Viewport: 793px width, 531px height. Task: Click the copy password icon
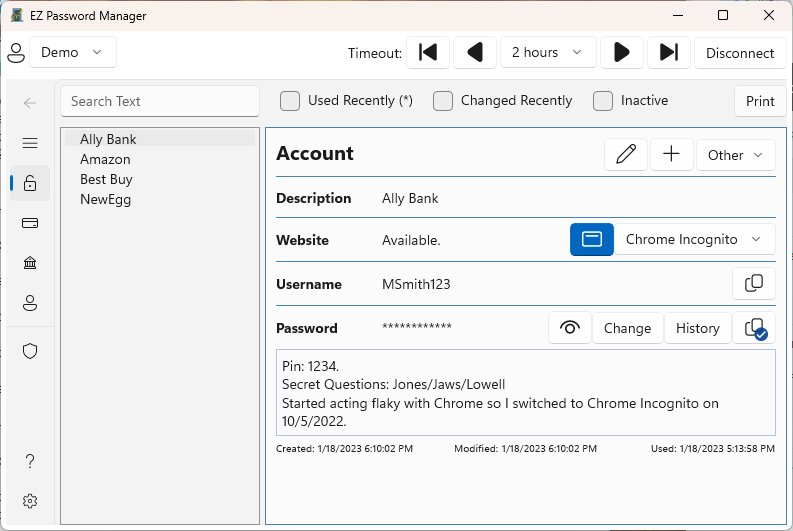click(x=754, y=328)
